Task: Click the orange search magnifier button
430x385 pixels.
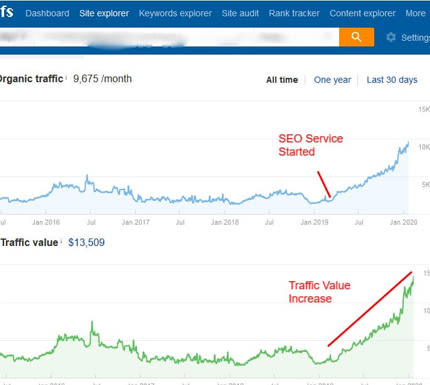Action: [x=356, y=37]
